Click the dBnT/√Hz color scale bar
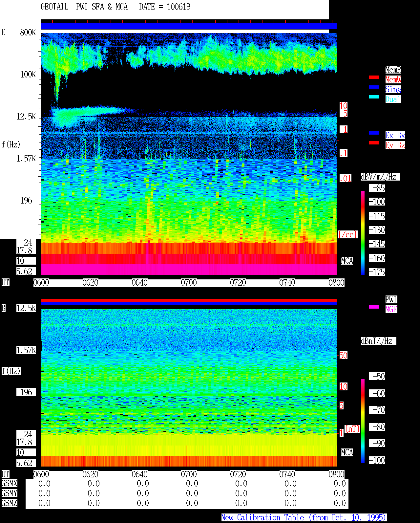The height and width of the screenshot is (523, 420). (363, 421)
